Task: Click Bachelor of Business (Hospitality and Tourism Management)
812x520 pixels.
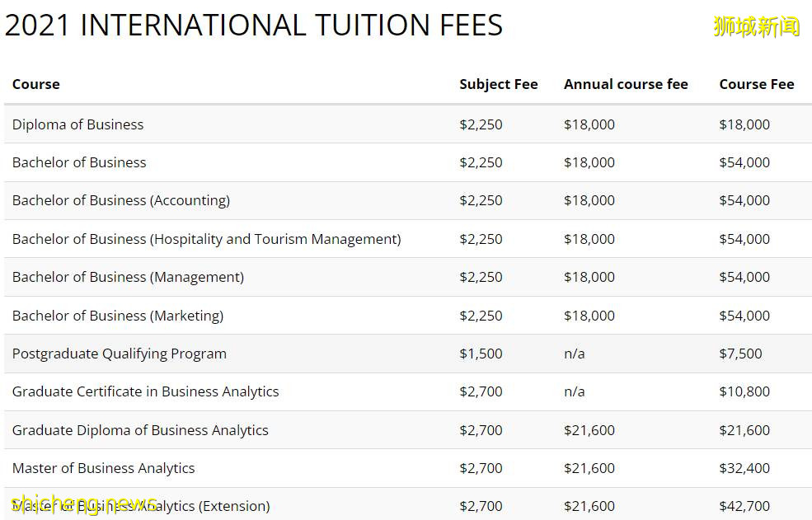Action: (206, 239)
